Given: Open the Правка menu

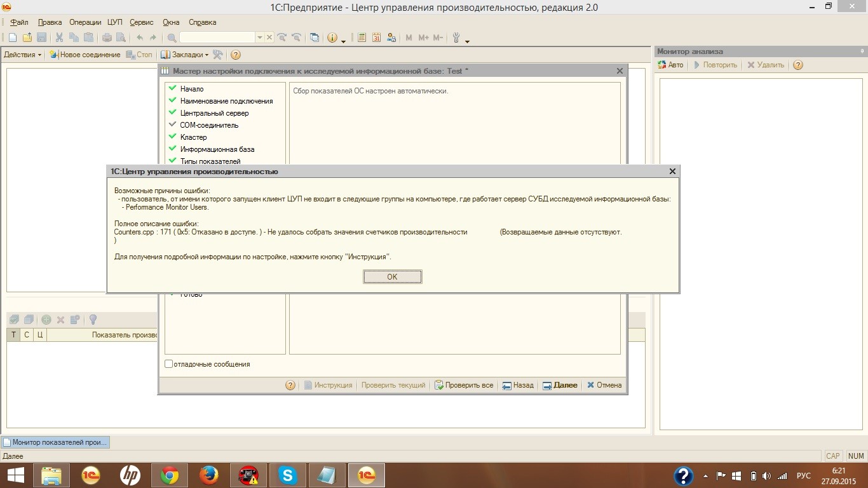Looking at the screenshot, I should (x=50, y=22).
